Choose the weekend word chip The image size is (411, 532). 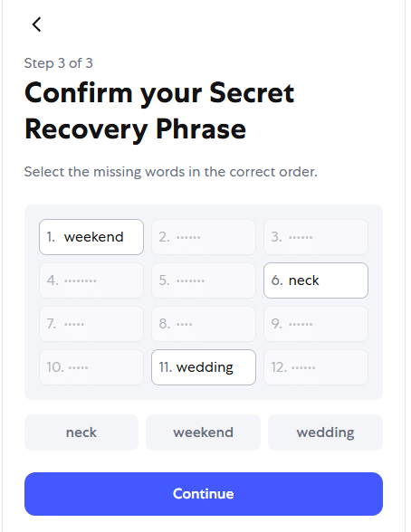pos(204,432)
